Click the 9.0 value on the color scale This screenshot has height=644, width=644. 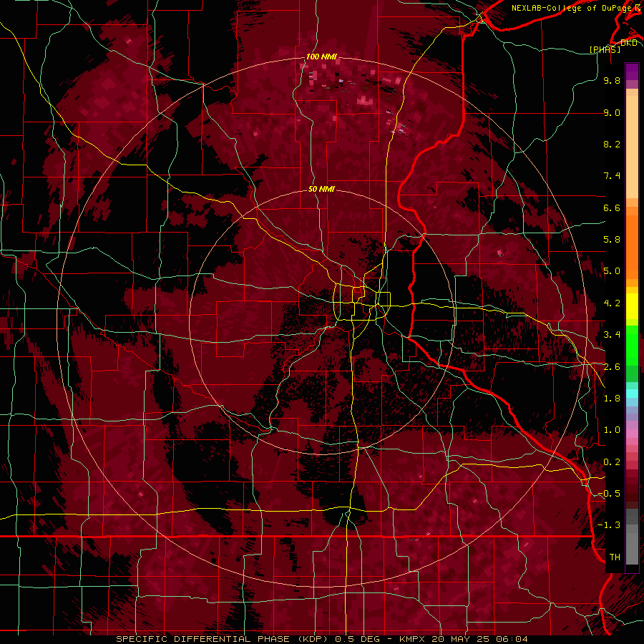coord(612,112)
